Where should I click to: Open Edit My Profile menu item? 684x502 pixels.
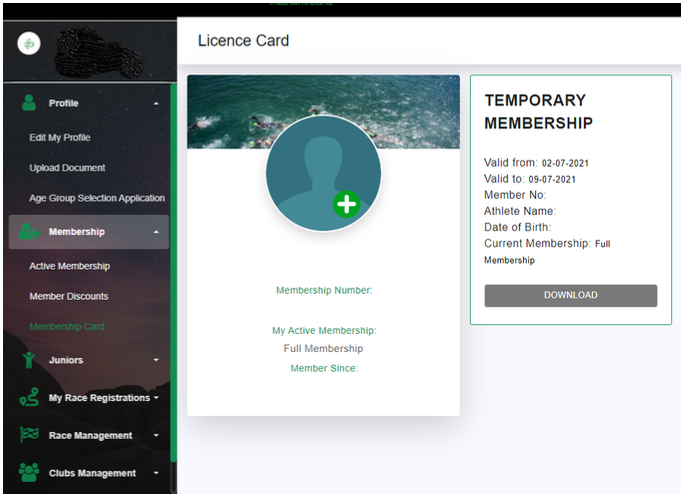click(60, 138)
